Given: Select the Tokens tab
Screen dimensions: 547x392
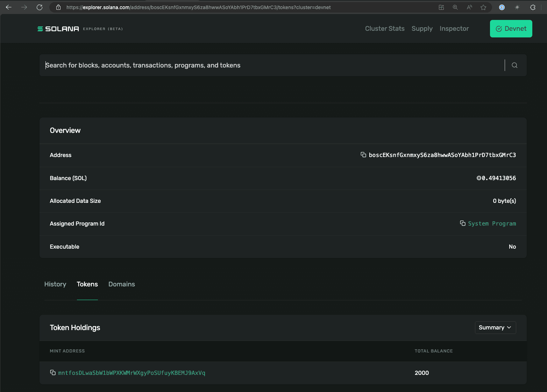Looking at the screenshot, I should point(87,284).
